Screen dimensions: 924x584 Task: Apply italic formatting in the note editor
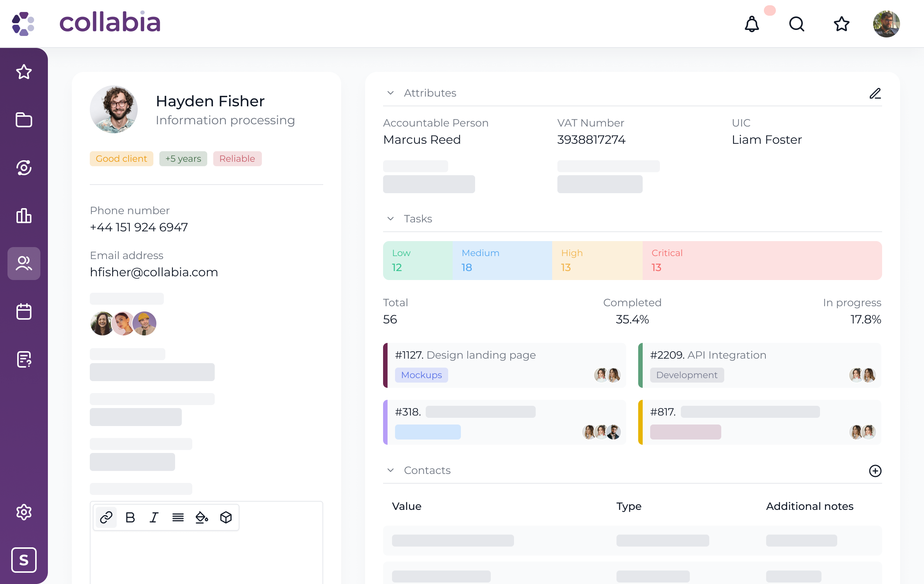click(154, 517)
